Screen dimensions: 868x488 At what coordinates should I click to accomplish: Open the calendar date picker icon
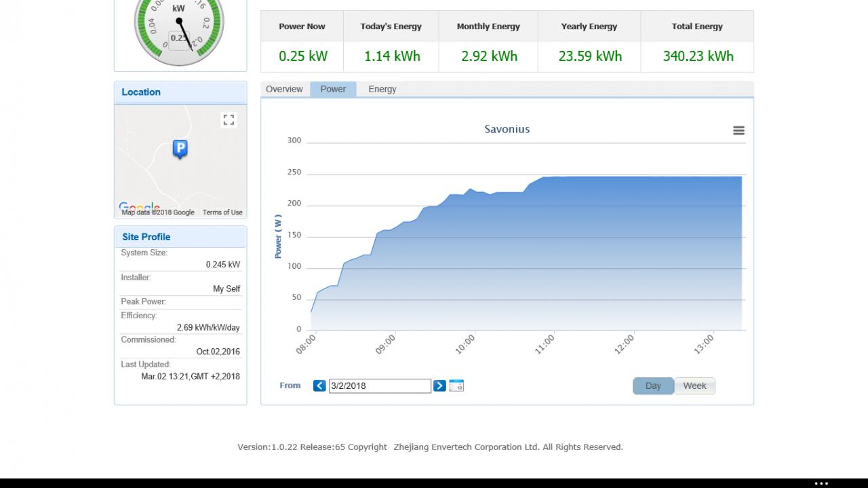[x=456, y=386]
